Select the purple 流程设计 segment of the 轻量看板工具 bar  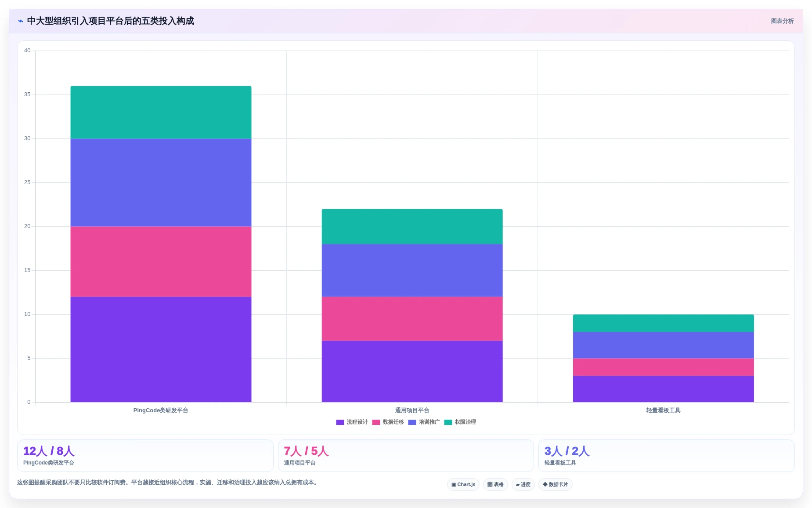point(663,389)
